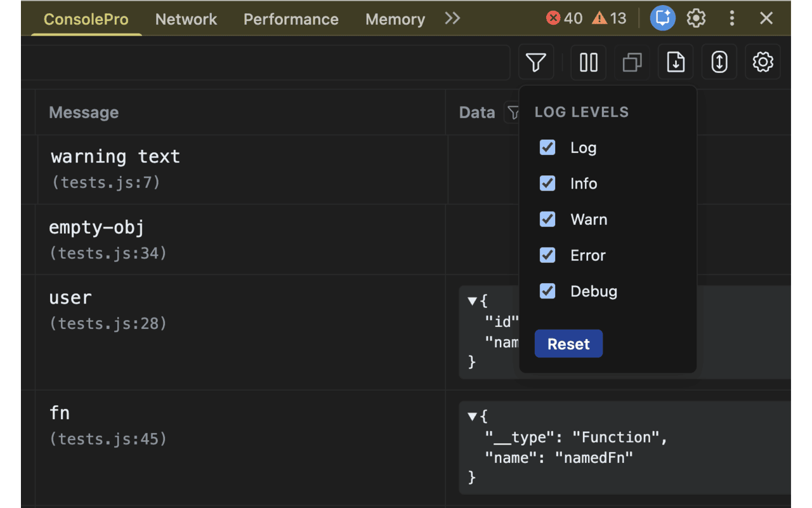Click the search filter input field
Viewport: 812px width, 508px height.
pos(265,62)
